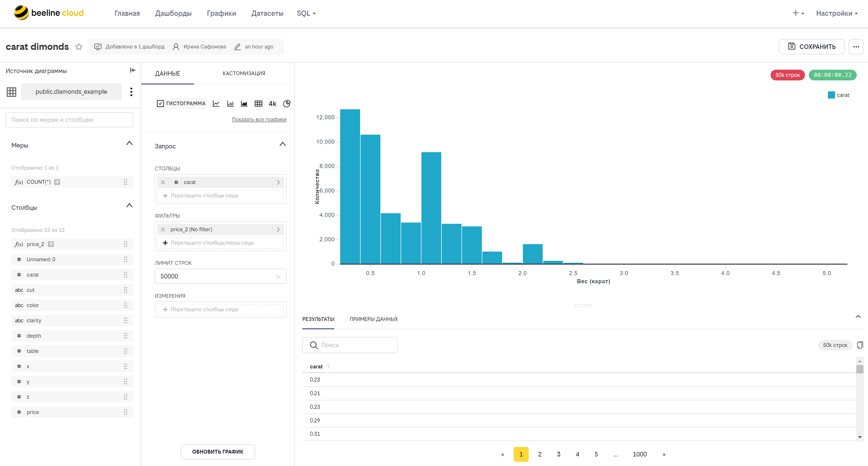The image size is (868, 466).
Task: Grab the drag handle of COUNT(*)
Action: point(125,182)
